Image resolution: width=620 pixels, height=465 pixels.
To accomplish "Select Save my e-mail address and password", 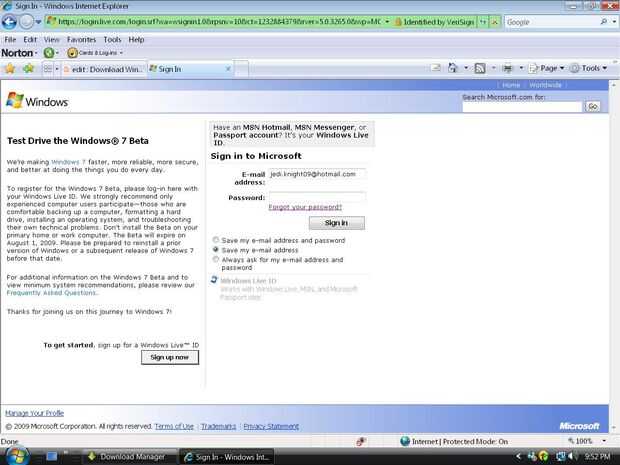I will [215, 240].
